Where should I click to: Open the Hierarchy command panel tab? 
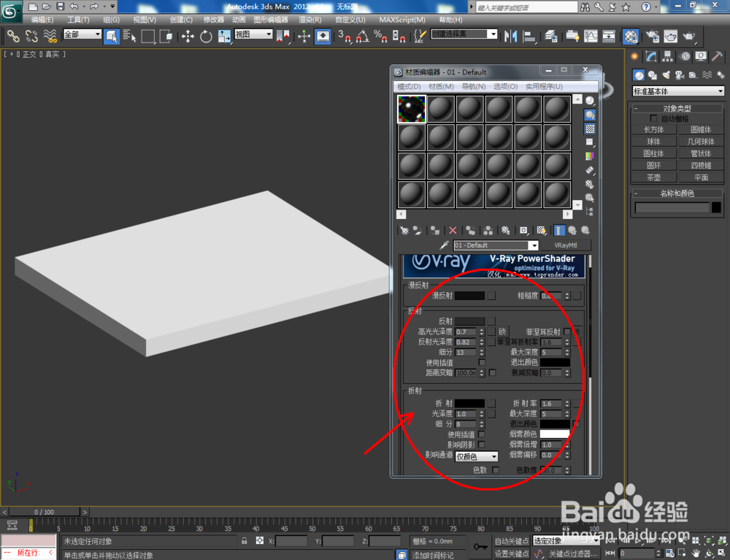[668, 56]
